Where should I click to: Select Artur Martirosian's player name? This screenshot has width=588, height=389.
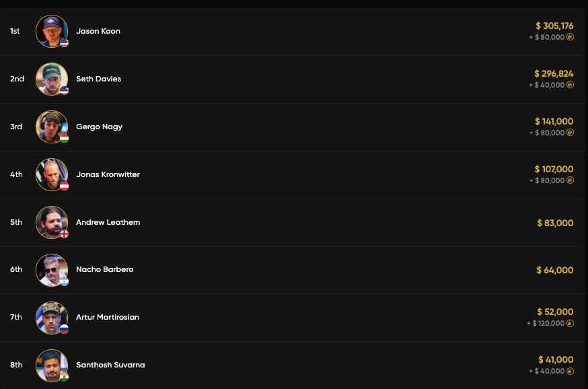(108, 317)
